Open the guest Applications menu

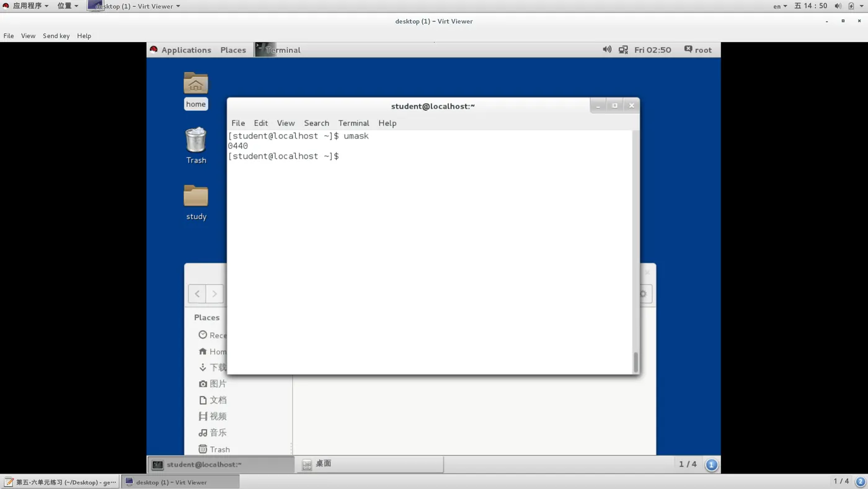180,50
